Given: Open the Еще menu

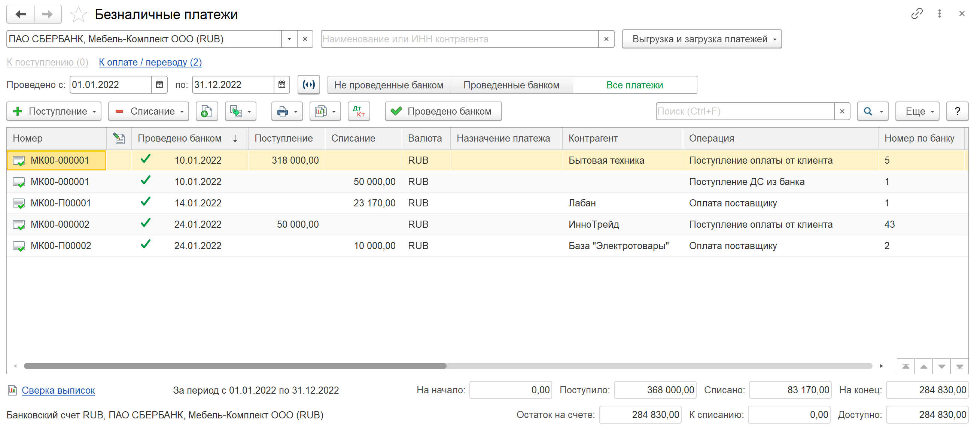Looking at the screenshot, I should [917, 111].
